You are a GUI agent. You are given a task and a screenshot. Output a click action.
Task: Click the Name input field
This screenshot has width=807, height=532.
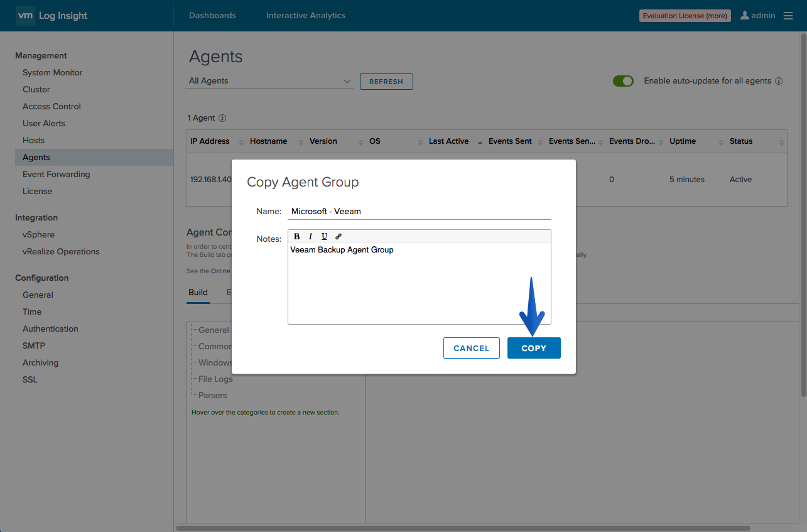tap(420, 212)
